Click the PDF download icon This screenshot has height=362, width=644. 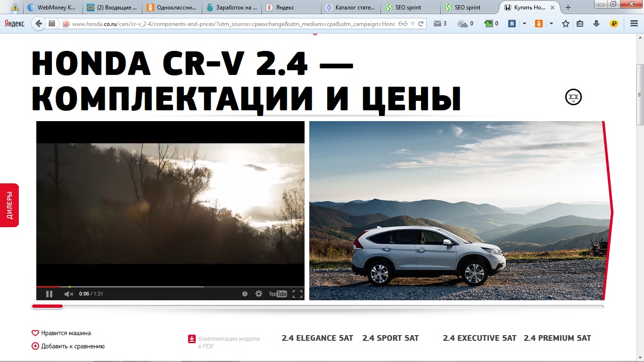click(192, 339)
